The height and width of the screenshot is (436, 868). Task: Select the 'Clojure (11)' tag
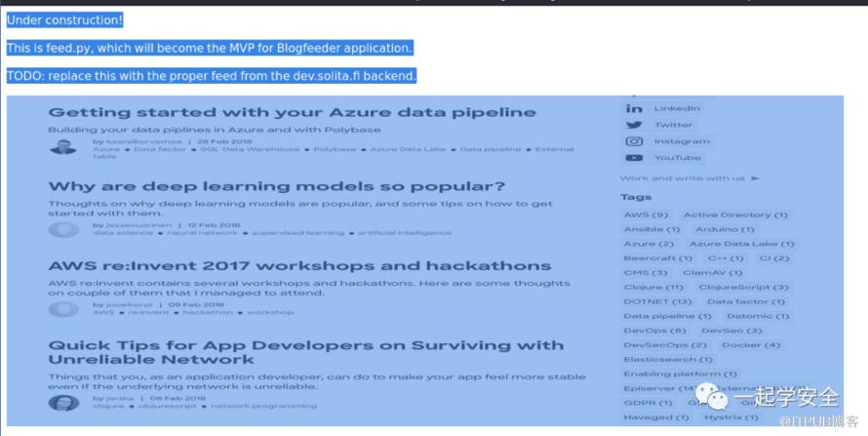(x=653, y=287)
